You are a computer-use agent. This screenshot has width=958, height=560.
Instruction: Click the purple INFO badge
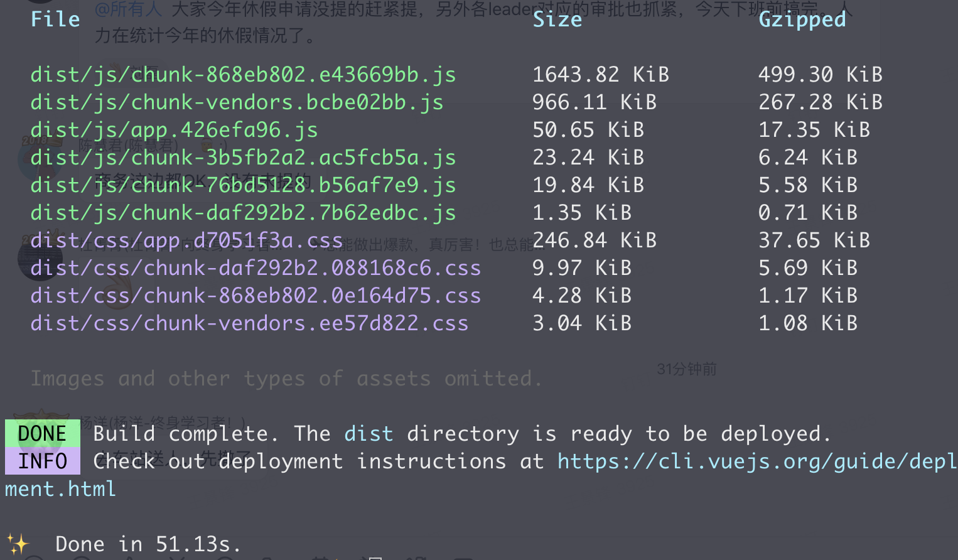pyautogui.click(x=42, y=461)
